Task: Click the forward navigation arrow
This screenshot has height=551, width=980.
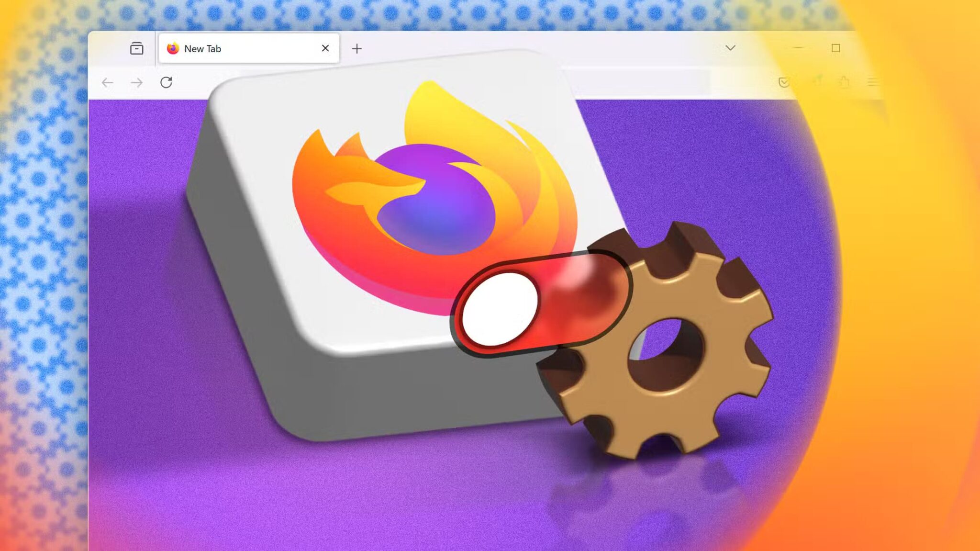Action: 137,82
